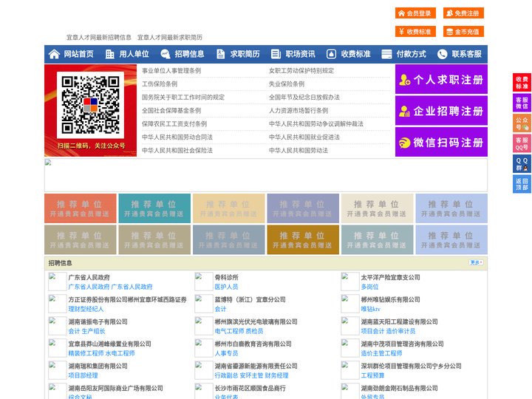Click the phone icon beside 联系客服
Viewport: 532px width, 399px height.
click(x=442, y=54)
